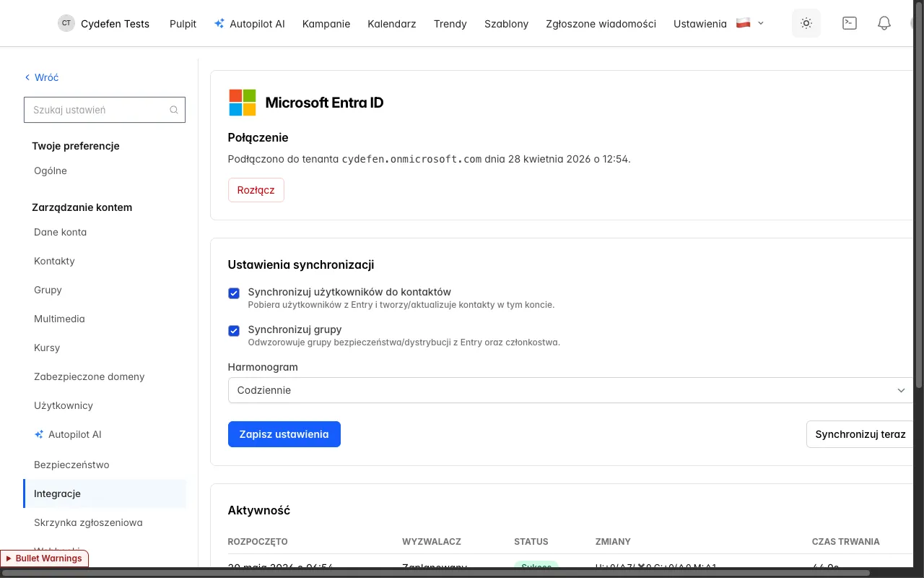Click Zapisz ustawienia button
The image size is (924, 578).
tap(284, 434)
